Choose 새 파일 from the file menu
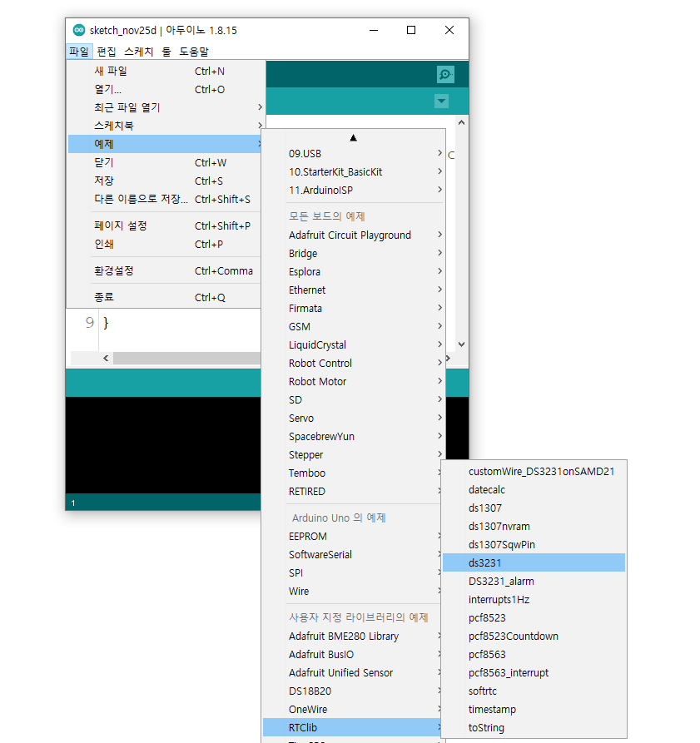The width and height of the screenshot is (700, 743). click(165, 71)
